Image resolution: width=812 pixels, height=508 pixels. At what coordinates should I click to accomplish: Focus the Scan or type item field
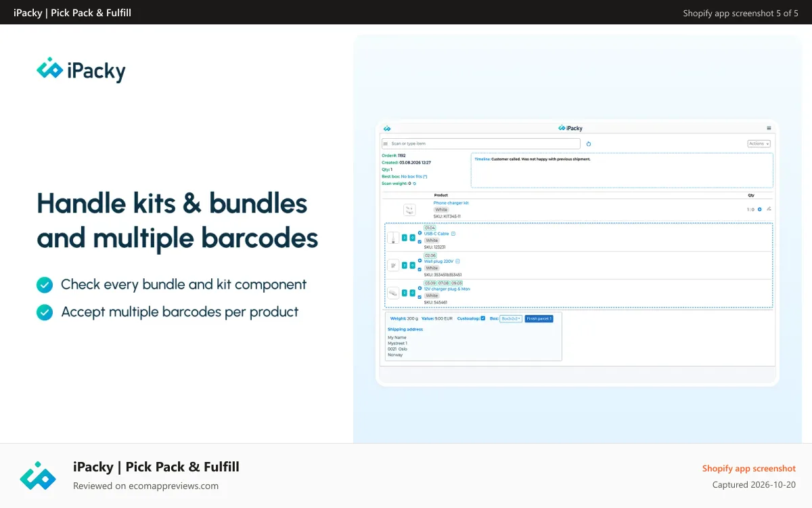481,144
